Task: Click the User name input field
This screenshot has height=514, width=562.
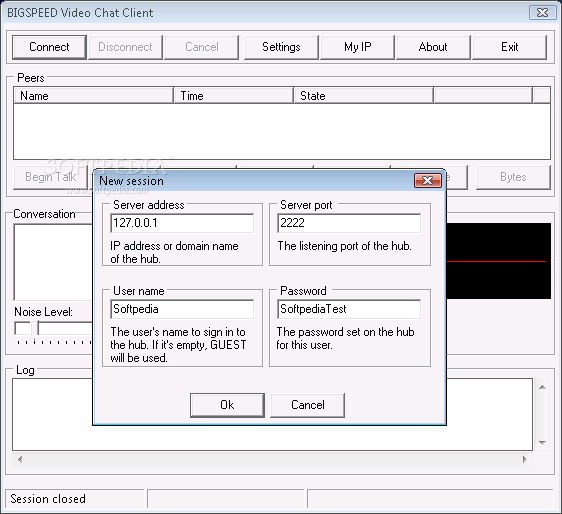Action: click(182, 309)
